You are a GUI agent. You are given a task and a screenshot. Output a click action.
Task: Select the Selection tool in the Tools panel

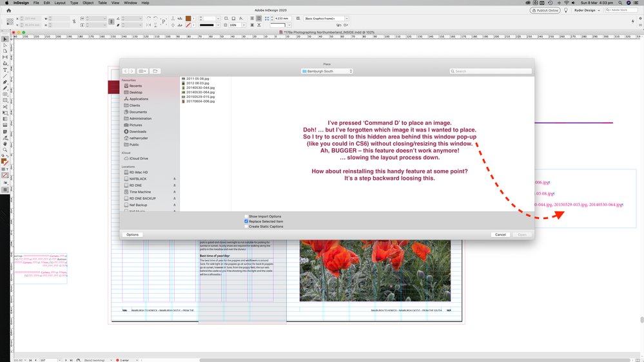point(5,39)
